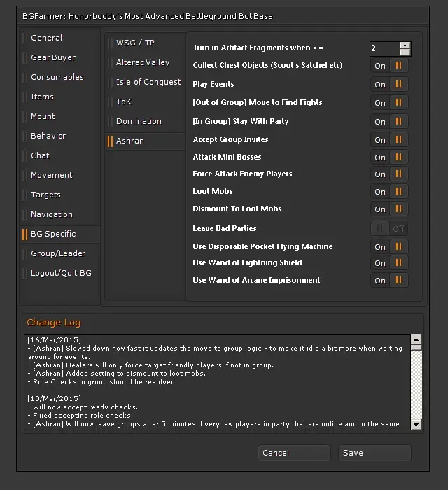Toggle Dismount To Loot Mobs
The height and width of the screenshot is (490, 448).
(389, 209)
